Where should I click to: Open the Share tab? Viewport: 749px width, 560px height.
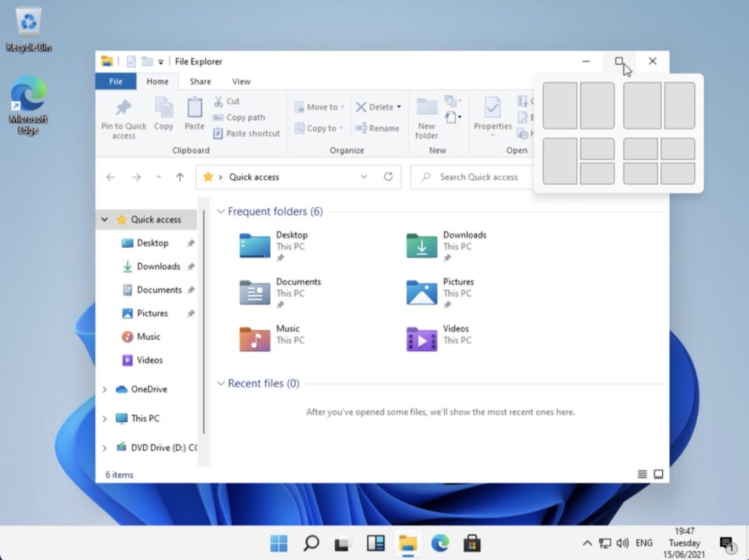(200, 81)
